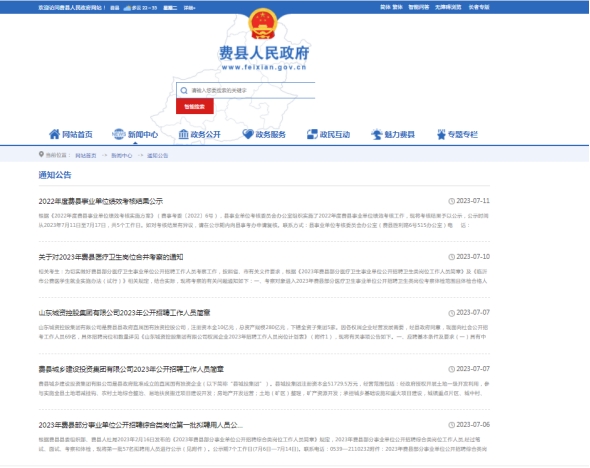Click the star icon for 专题专栏
The width and height of the screenshot is (590, 468).
[x=441, y=134]
